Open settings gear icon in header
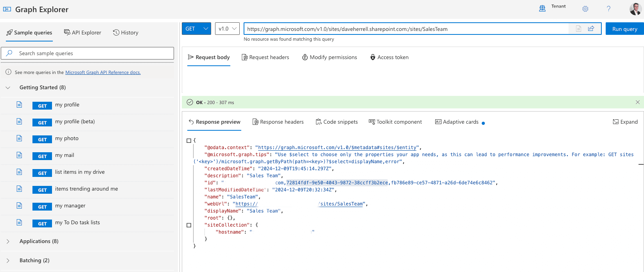 click(585, 9)
